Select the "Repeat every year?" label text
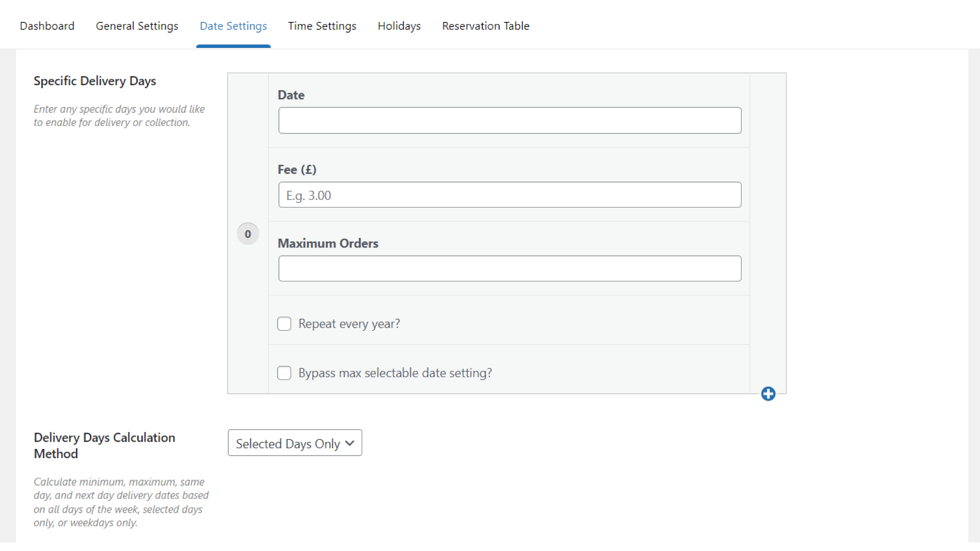 [x=349, y=323]
